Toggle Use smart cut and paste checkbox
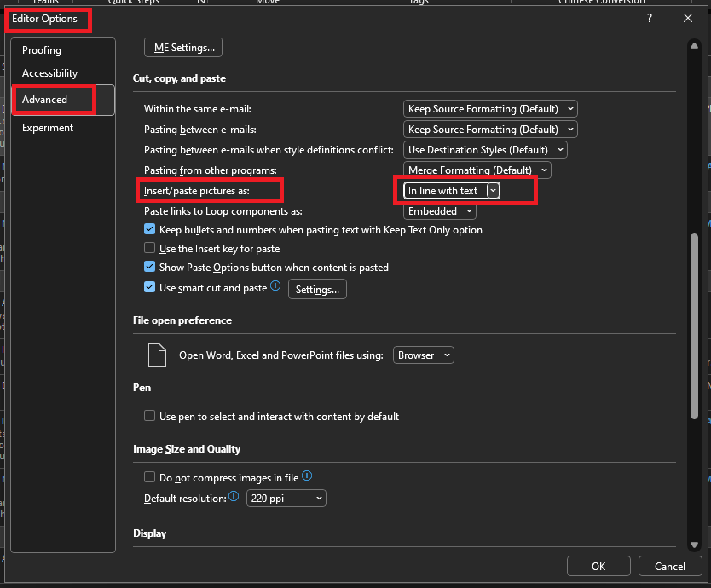This screenshot has height=588, width=711. pyautogui.click(x=150, y=287)
